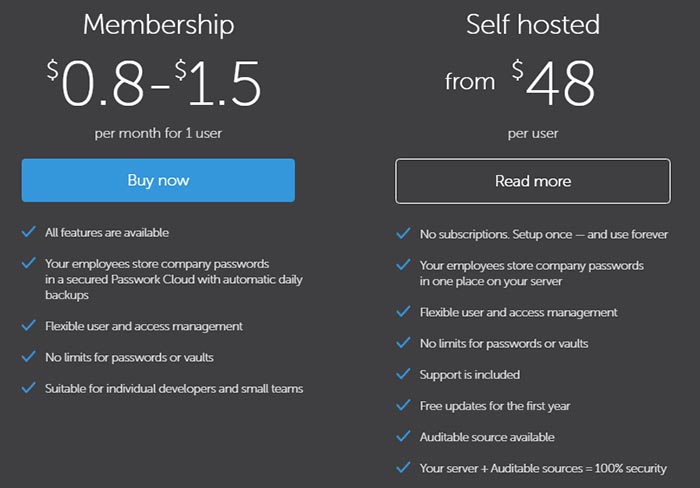Image resolution: width=700 pixels, height=488 pixels.
Task: Click the $0.8–$1.5 membership price
Action: point(154,83)
